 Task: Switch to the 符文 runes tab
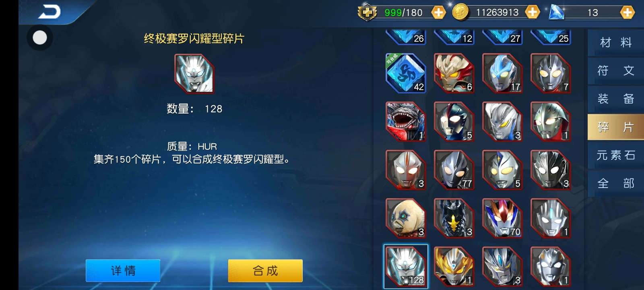616,70
